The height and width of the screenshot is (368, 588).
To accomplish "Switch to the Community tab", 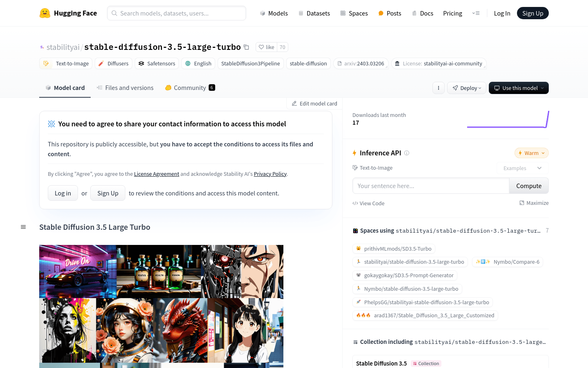I will click(190, 88).
